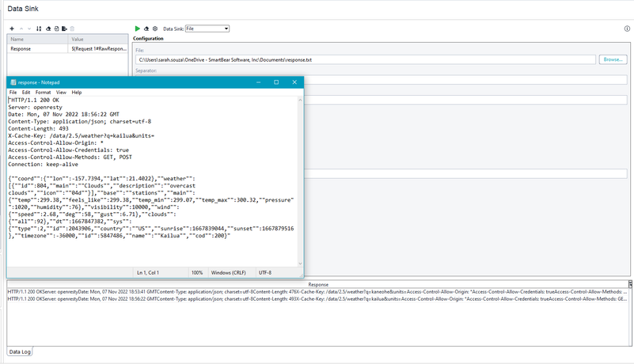Click the Value column header
Image resolution: width=634 pixels, height=364 pixels.
pos(98,39)
